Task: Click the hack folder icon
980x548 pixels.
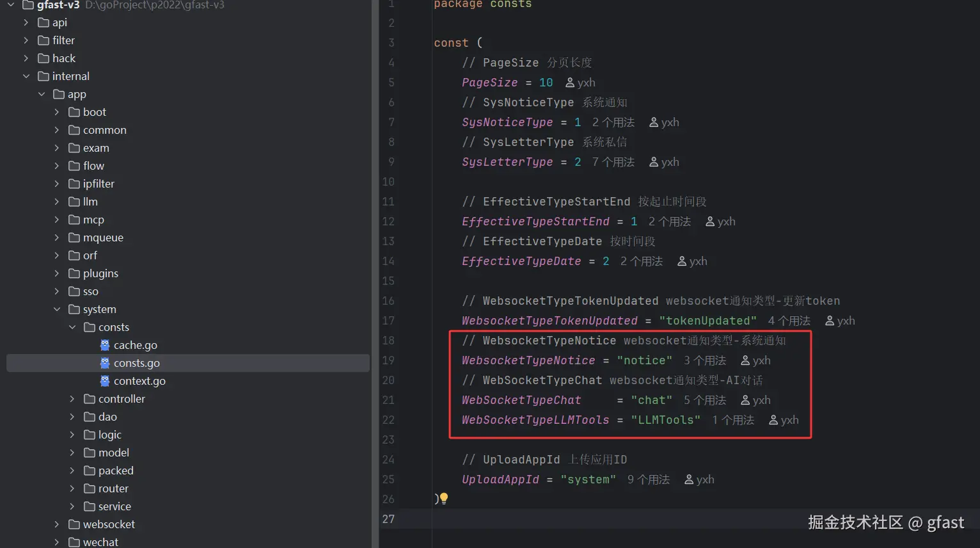Action: coord(43,58)
